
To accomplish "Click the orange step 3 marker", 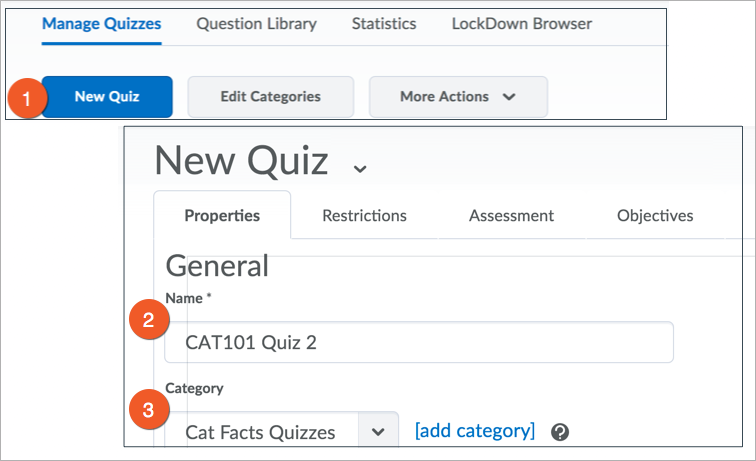I will point(149,410).
